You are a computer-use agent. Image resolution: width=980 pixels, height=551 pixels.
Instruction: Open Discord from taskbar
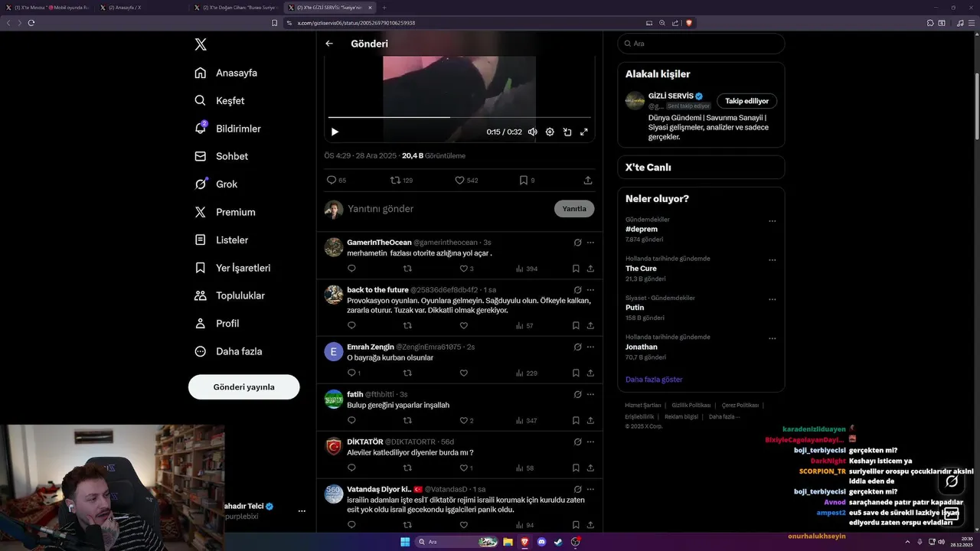[x=541, y=542]
